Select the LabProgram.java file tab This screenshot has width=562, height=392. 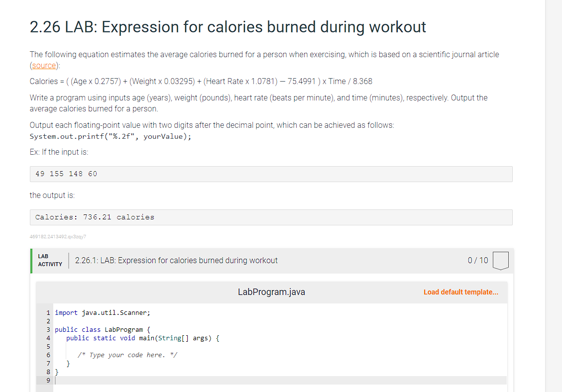(x=271, y=292)
